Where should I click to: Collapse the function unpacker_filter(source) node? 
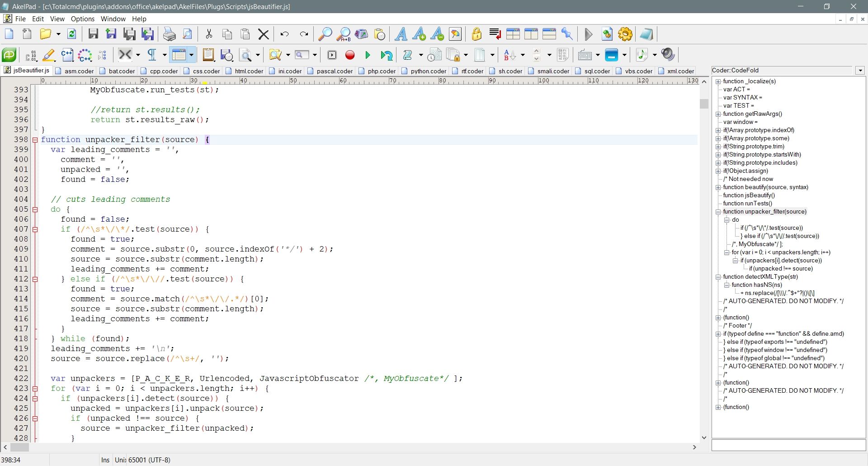pyautogui.click(x=718, y=211)
